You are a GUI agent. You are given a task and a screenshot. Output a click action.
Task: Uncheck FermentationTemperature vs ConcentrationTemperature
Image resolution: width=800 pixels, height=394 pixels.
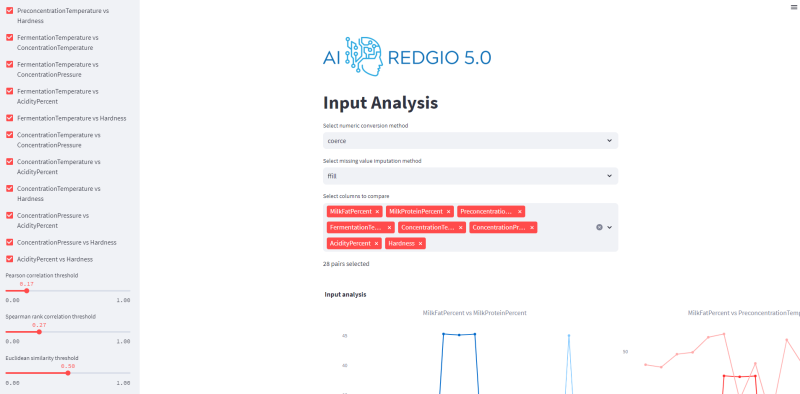[x=9, y=37]
